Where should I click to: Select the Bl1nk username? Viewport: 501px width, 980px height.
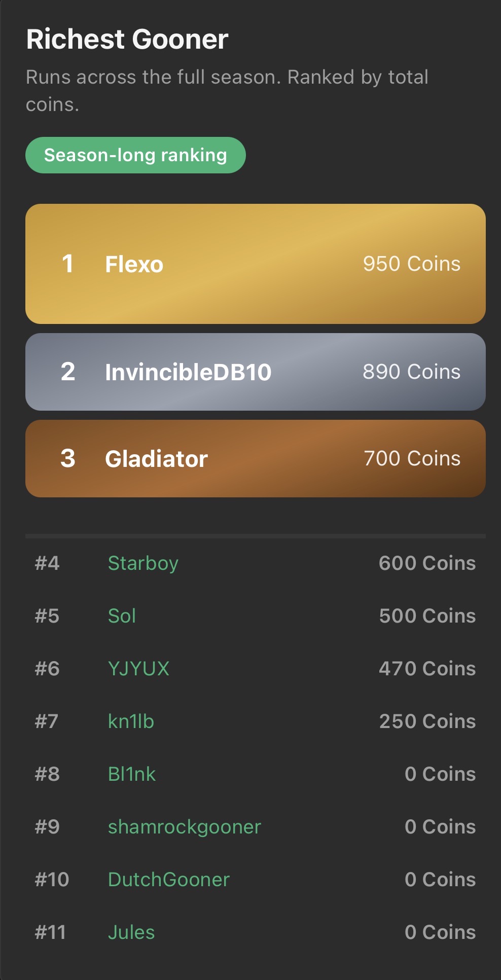point(132,774)
